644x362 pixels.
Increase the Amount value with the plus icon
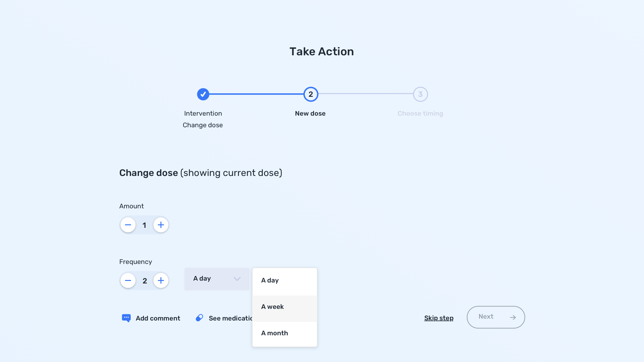(x=161, y=225)
